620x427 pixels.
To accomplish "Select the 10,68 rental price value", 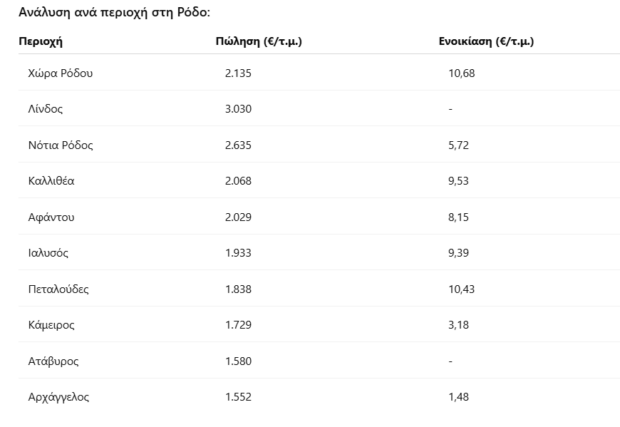I will click(461, 73).
